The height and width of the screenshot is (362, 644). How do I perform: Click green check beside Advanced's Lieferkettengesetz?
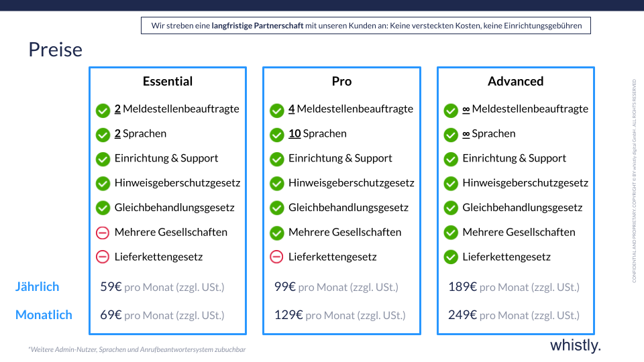(451, 257)
